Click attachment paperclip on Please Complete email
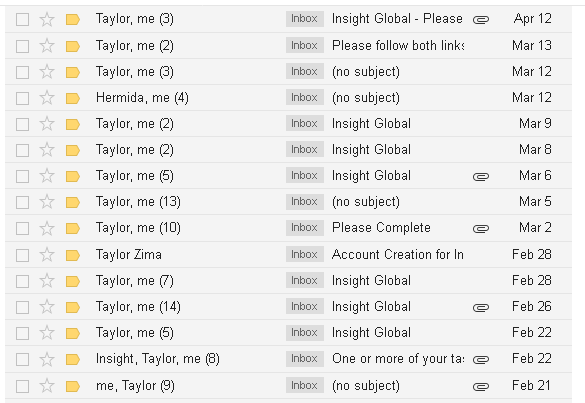Image resolution: width=585 pixels, height=403 pixels. (481, 228)
